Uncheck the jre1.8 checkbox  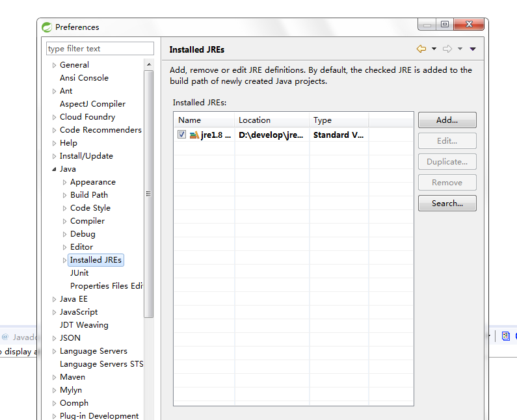[x=181, y=134]
